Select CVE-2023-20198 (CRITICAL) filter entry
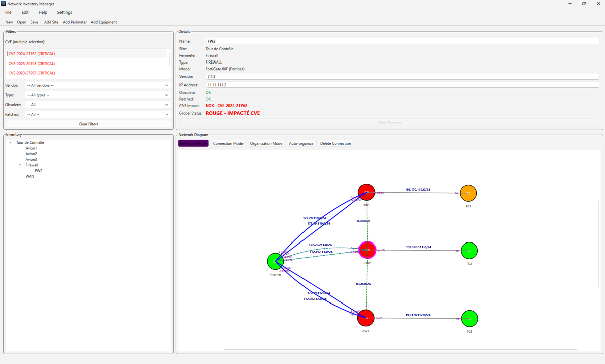 [86, 64]
